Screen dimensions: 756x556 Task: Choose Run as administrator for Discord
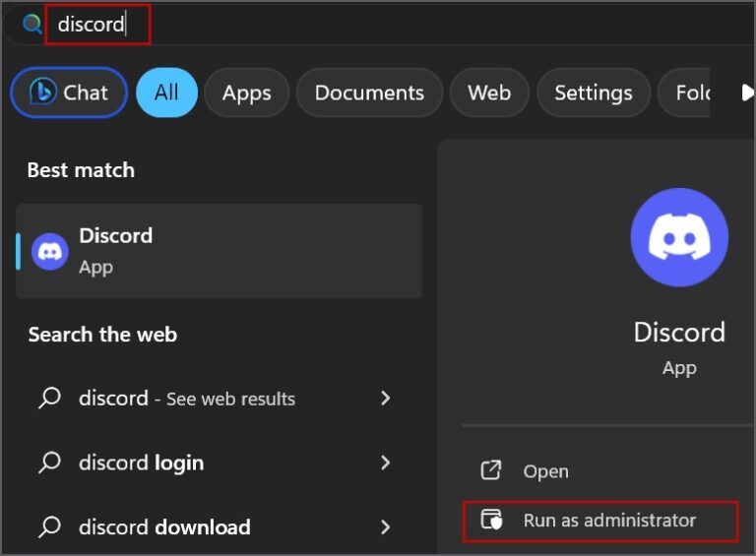point(600,521)
